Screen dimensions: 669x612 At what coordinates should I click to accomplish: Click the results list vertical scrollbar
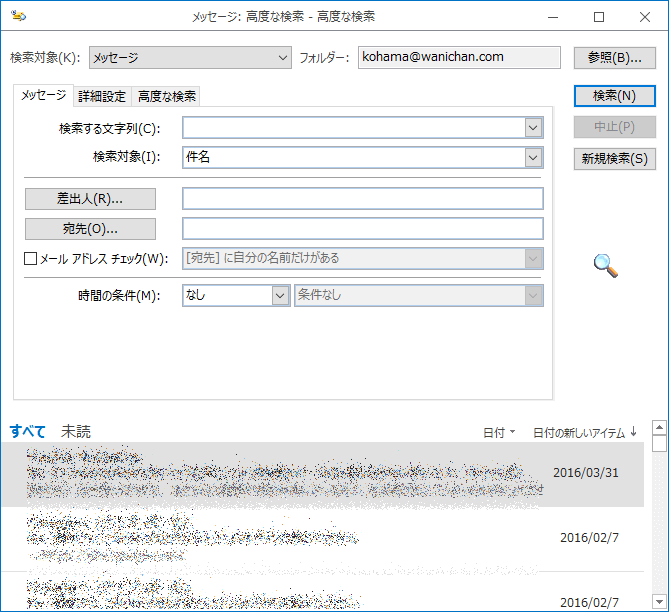pyautogui.click(x=658, y=520)
